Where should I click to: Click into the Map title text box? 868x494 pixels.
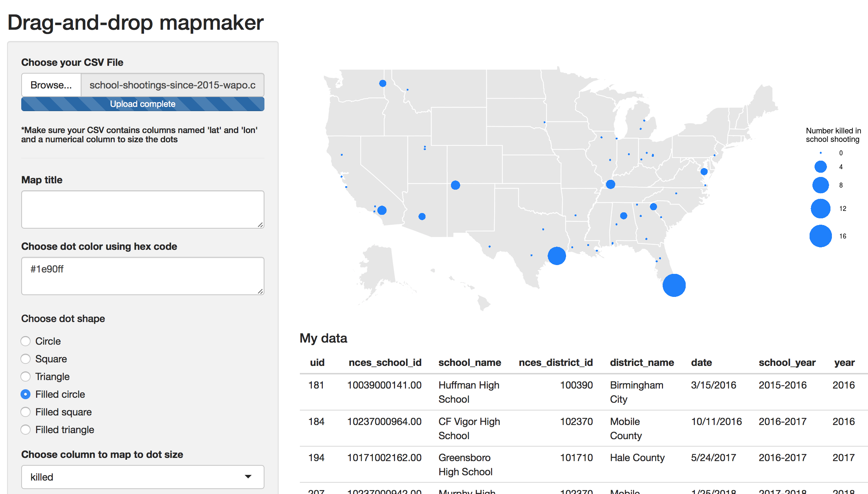pos(143,209)
